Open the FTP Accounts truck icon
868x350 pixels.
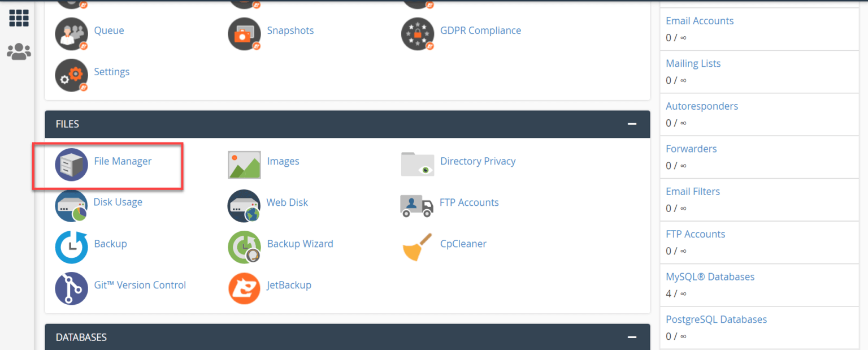416,205
